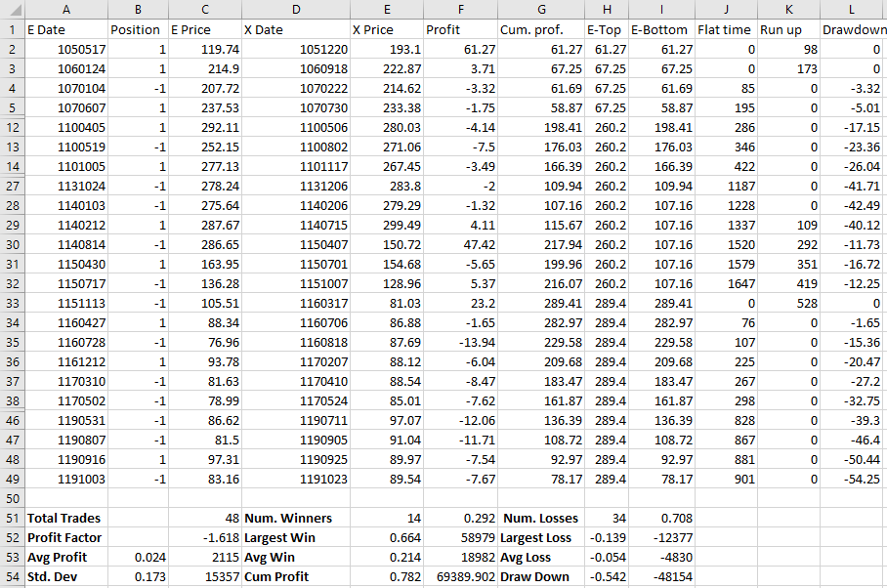
Task: Select the row 12 header
Action: pyautogui.click(x=12, y=128)
